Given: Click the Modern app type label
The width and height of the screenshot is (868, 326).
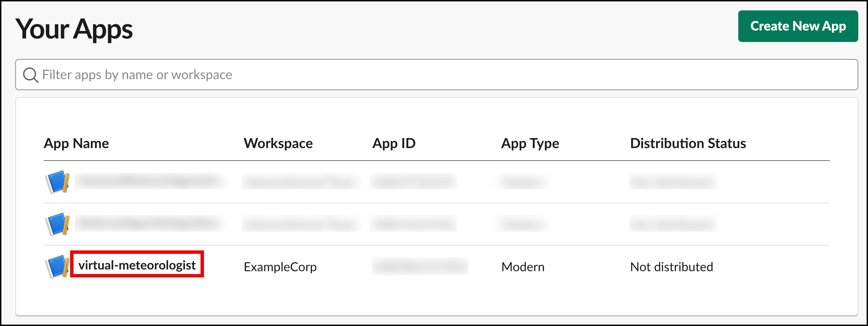Looking at the screenshot, I should tap(522, 267).
